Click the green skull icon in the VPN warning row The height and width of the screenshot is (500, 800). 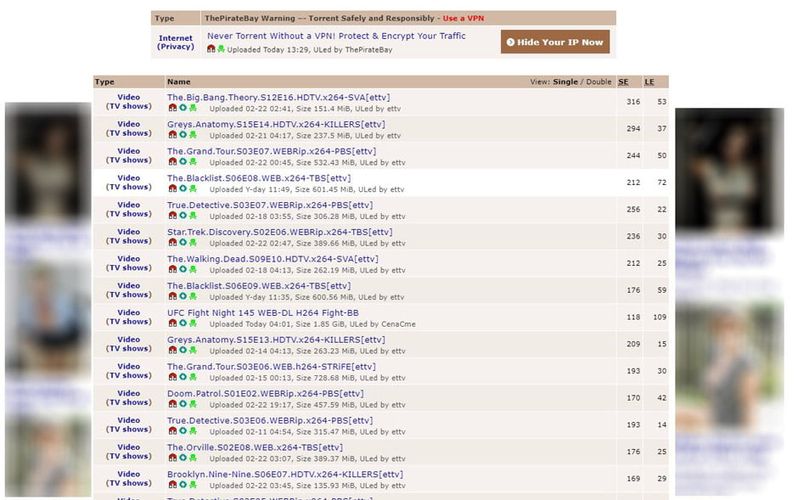[221, 49]
